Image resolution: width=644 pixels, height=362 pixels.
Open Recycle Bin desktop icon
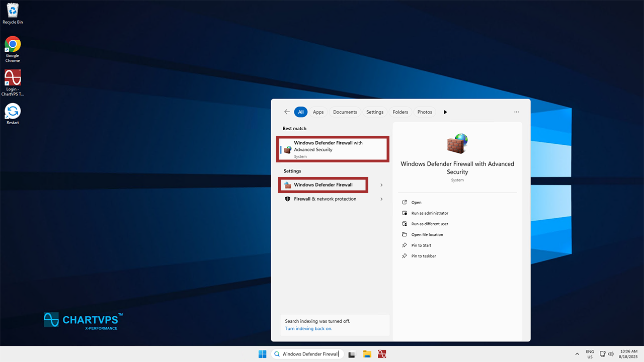13,12
